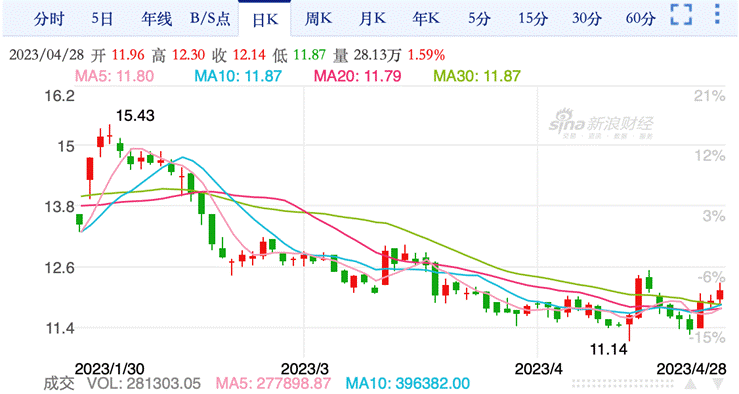739x394 pixels.
Task: Click the 15.43 high price marker
Action: (x=135, y=115)
